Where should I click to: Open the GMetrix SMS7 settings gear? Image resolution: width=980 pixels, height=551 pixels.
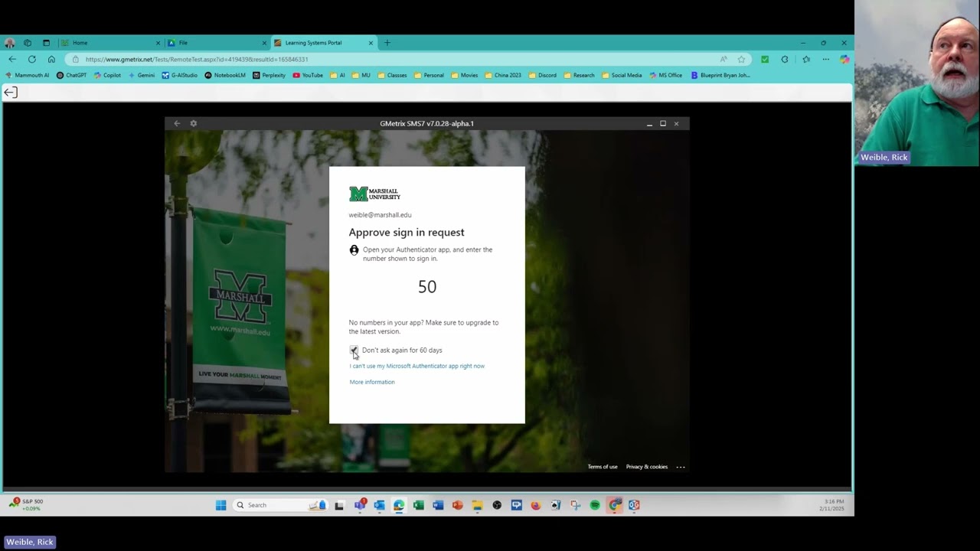point(194,123)
